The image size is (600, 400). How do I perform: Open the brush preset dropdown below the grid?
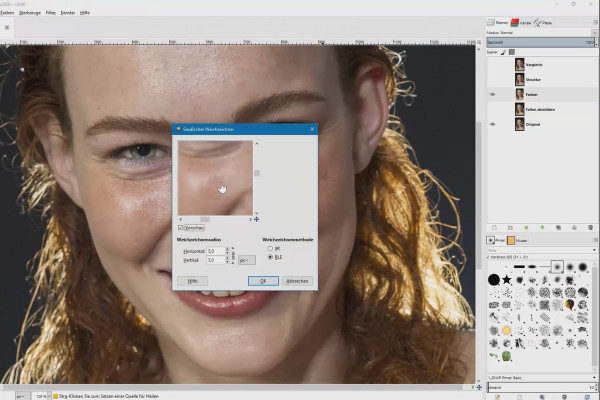coord(594,378)
